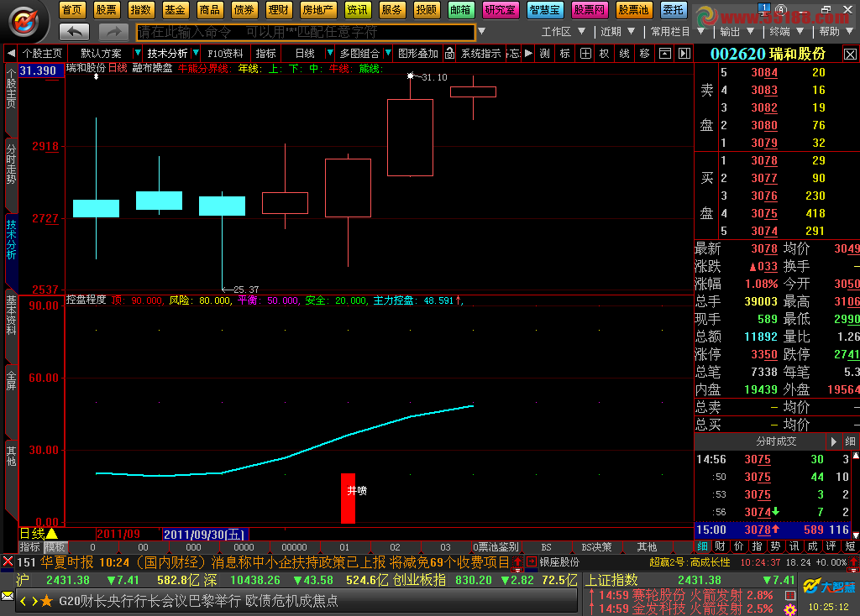Click into the command input field

[x=306, y=33]
